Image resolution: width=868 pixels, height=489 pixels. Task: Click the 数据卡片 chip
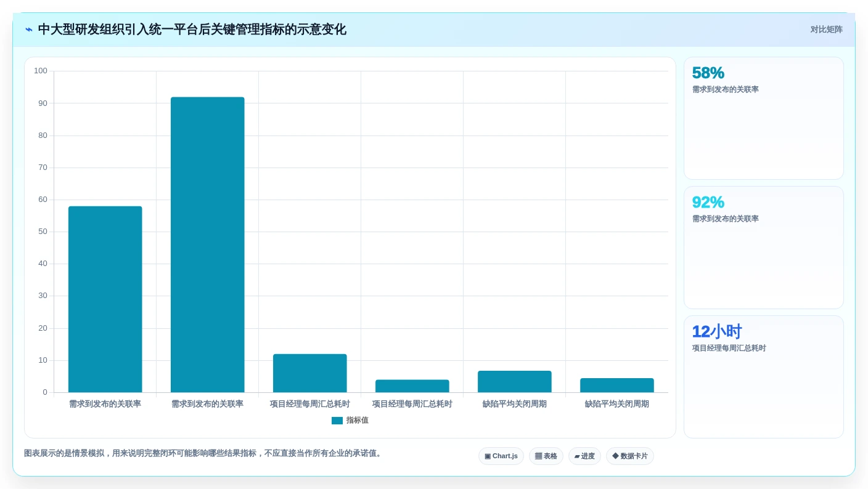(x=629, y=456)
